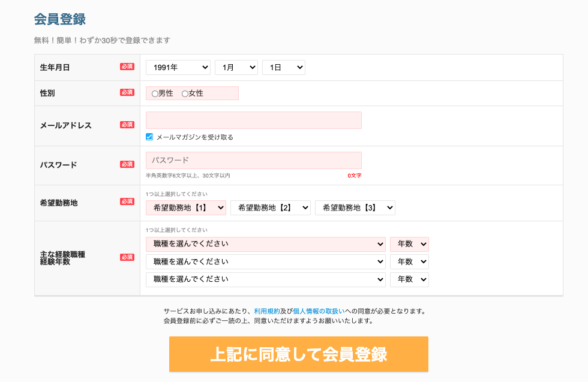Screen dimensions: 588x382
Task: Open the first 年数 years dropdown
Action: pyautogui.click(x=409, y=244)
